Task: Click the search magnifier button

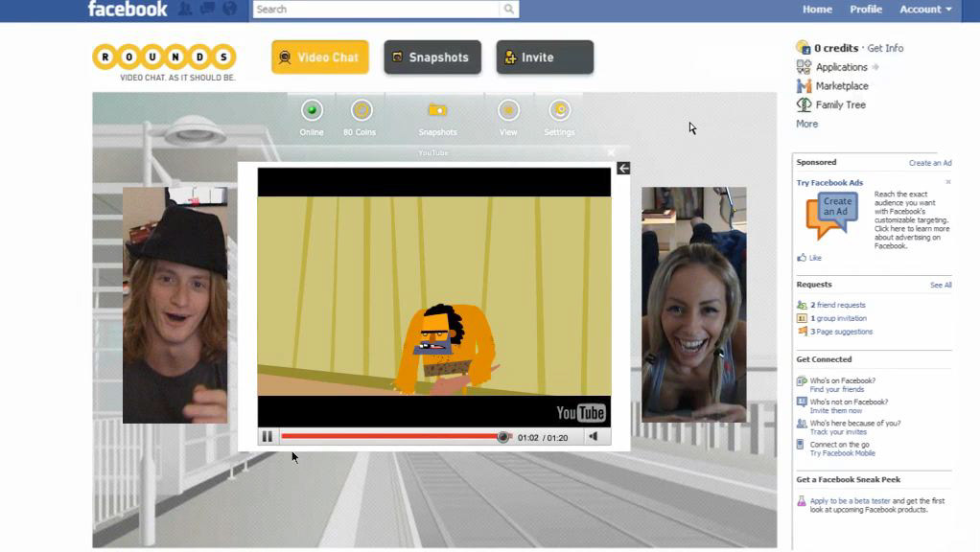Action: point(509,10)
